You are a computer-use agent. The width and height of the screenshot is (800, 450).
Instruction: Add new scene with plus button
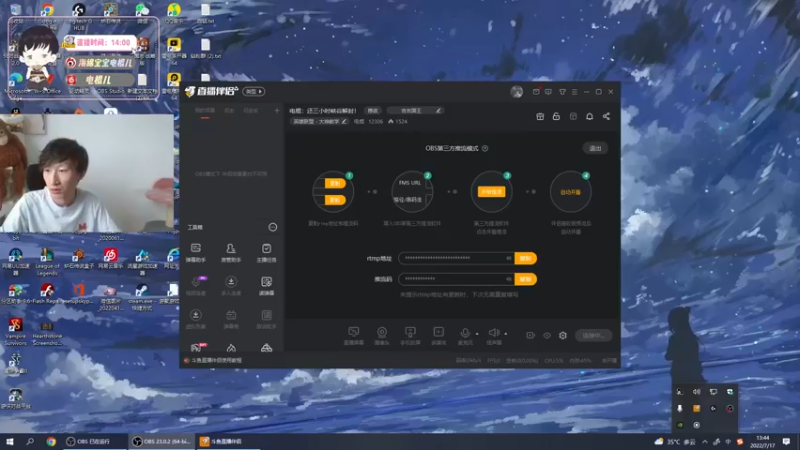pos(277,110)
